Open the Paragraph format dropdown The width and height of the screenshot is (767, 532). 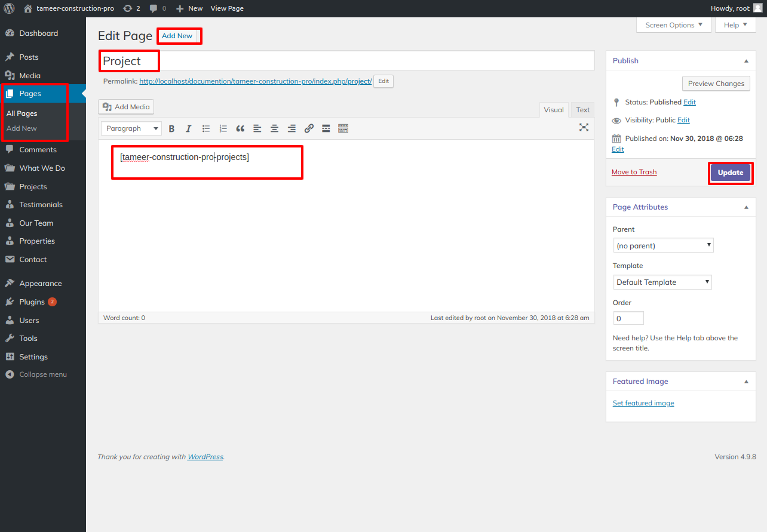coord(131,128)
